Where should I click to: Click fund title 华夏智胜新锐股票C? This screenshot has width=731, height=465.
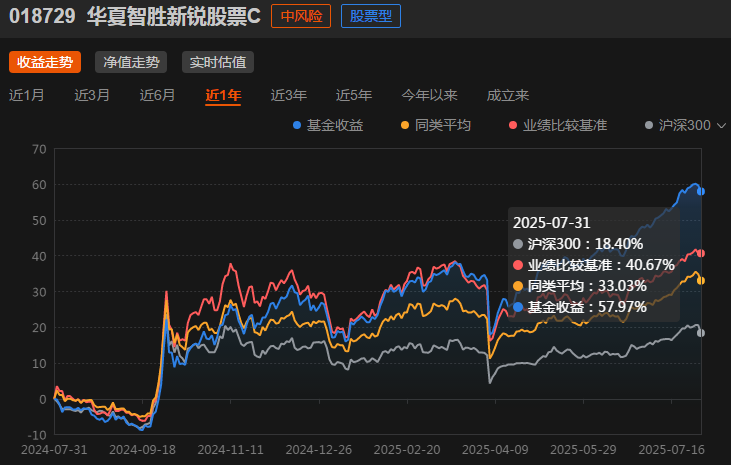pos(174,16)
